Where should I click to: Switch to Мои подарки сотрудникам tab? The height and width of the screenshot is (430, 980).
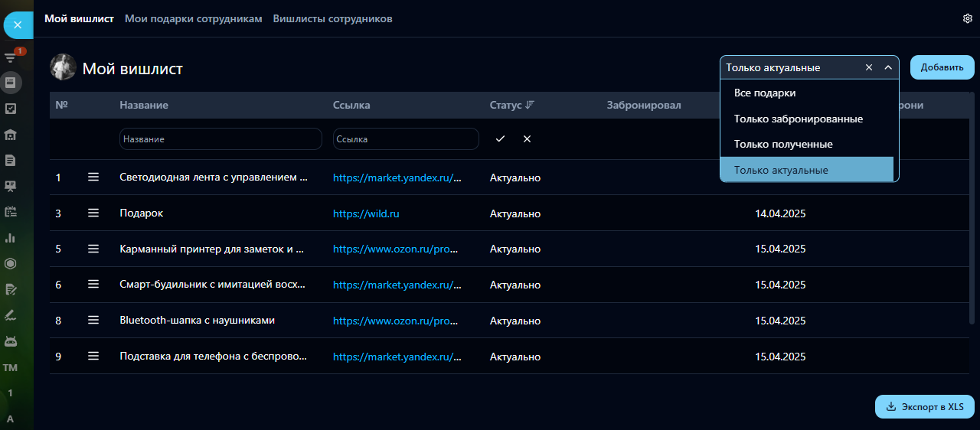(x=194, y=18)
